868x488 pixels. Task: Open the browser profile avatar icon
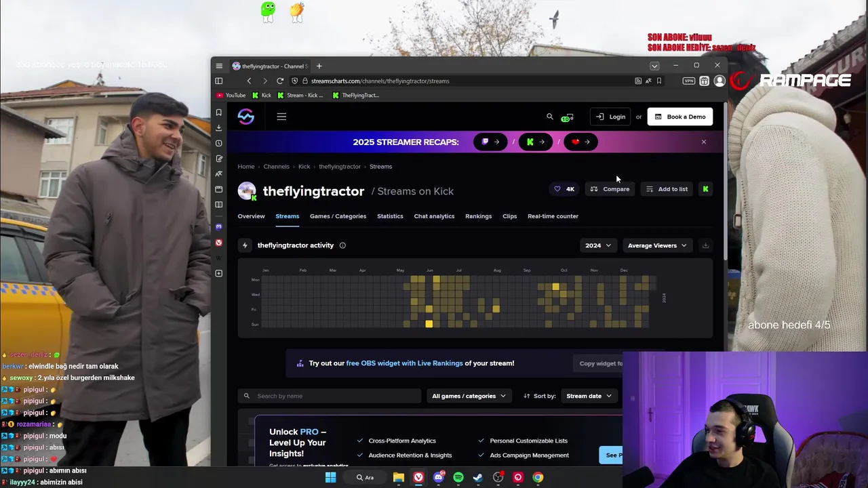tap(719, 81)
